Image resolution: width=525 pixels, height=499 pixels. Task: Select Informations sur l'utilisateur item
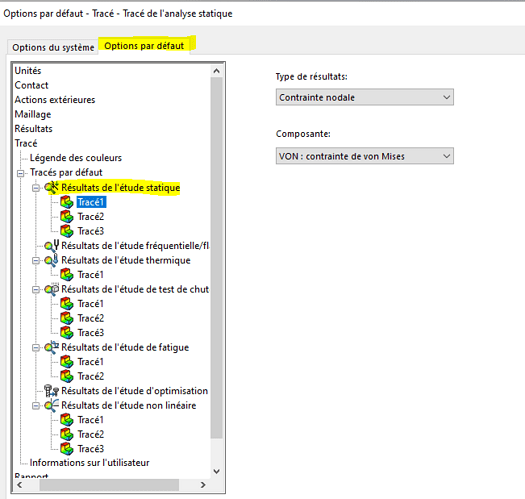click(89, 462)
